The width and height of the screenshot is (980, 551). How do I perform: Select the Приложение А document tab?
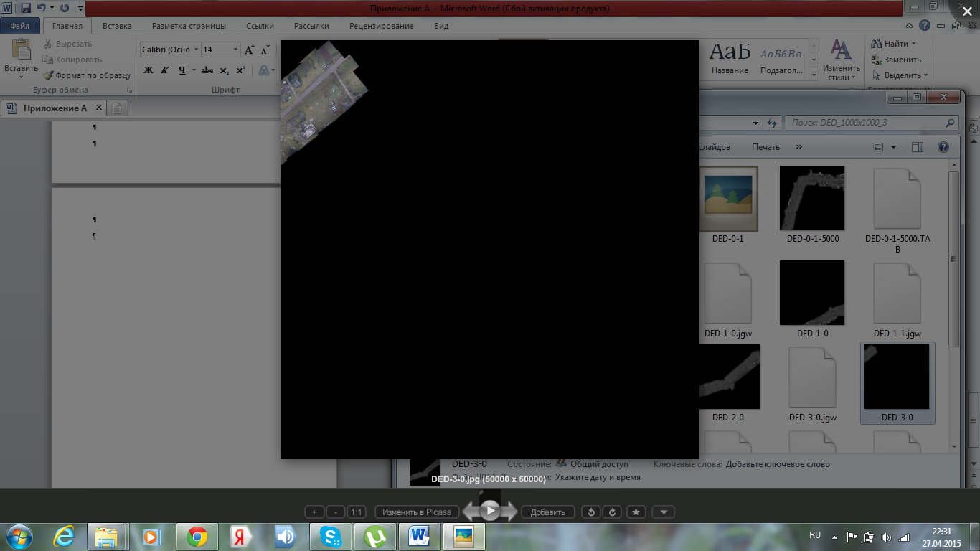coord(55,108)
